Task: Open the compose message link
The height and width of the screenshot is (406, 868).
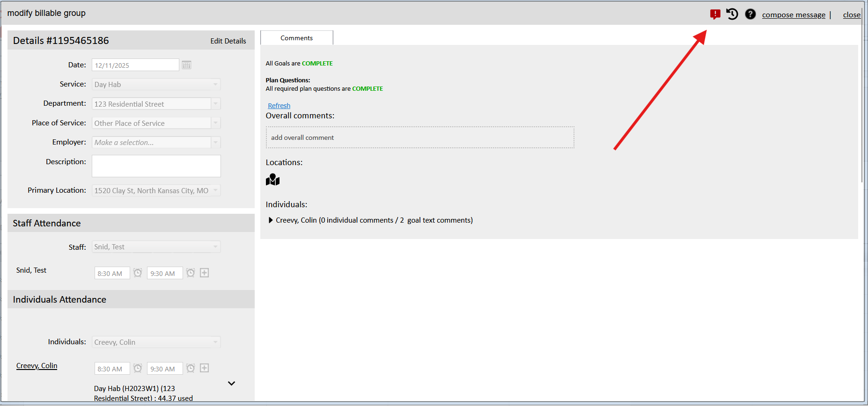Action: click(794, 15)
